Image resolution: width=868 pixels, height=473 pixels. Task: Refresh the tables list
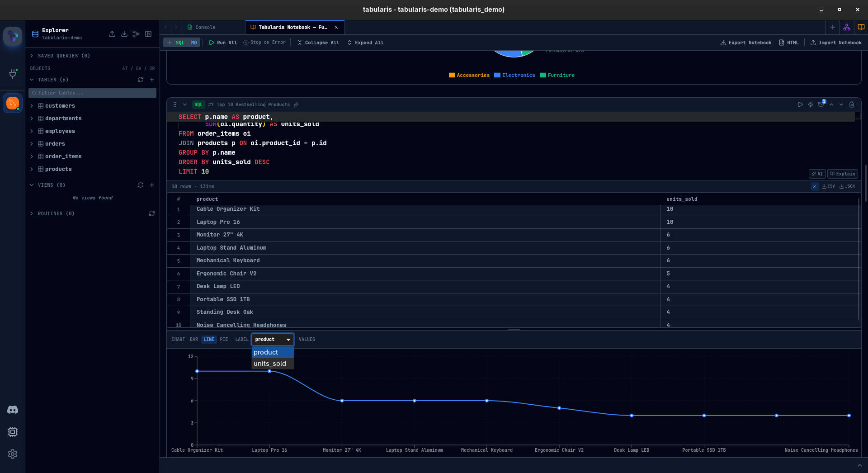tap(141, 80)
